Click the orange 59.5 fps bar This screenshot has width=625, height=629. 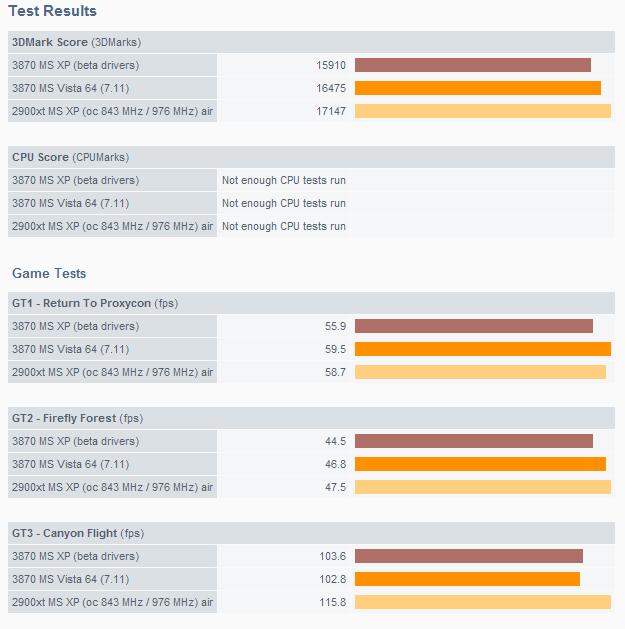tap(482, 349)
